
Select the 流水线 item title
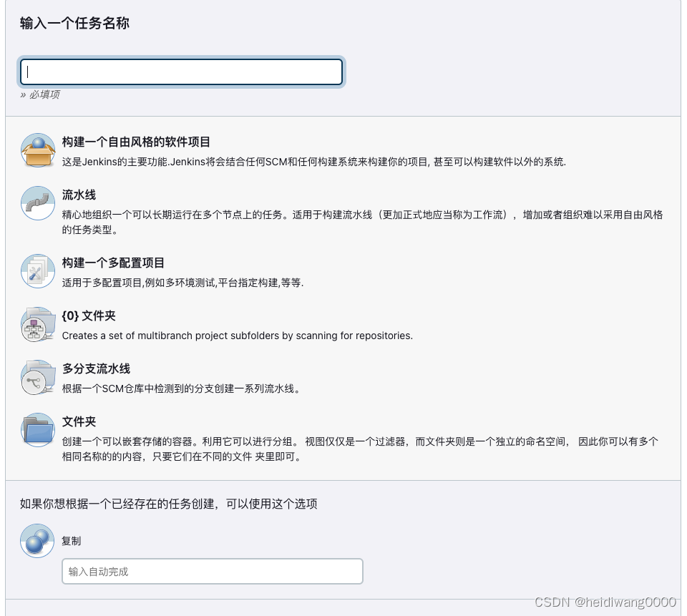(79, 195)
